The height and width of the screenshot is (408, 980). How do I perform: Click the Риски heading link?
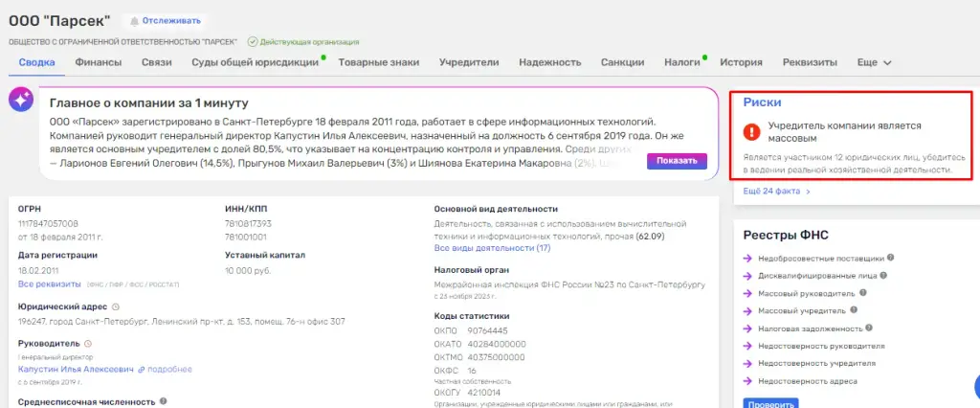(x=762, y=102)
